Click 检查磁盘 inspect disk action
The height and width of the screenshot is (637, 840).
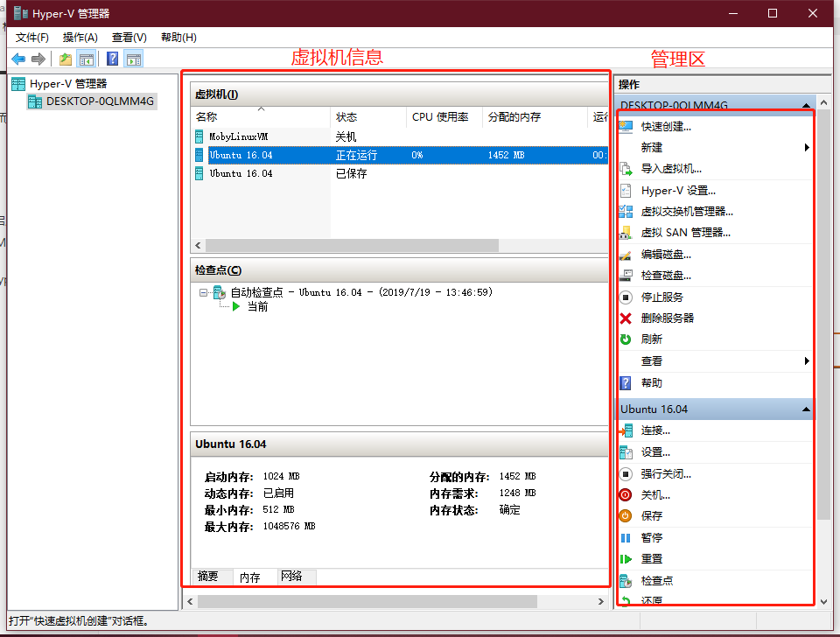[666, 276]
